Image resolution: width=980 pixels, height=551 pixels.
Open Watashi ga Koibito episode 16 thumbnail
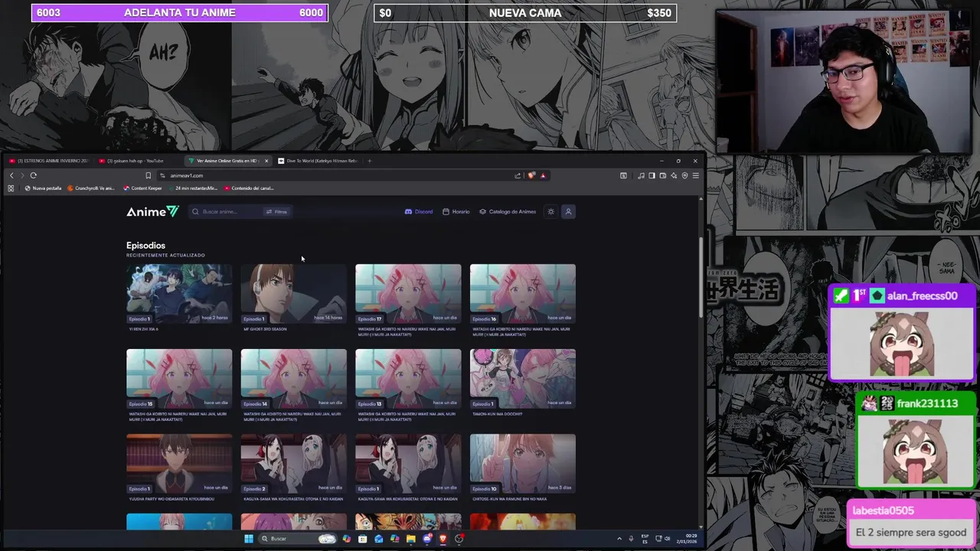522,293
